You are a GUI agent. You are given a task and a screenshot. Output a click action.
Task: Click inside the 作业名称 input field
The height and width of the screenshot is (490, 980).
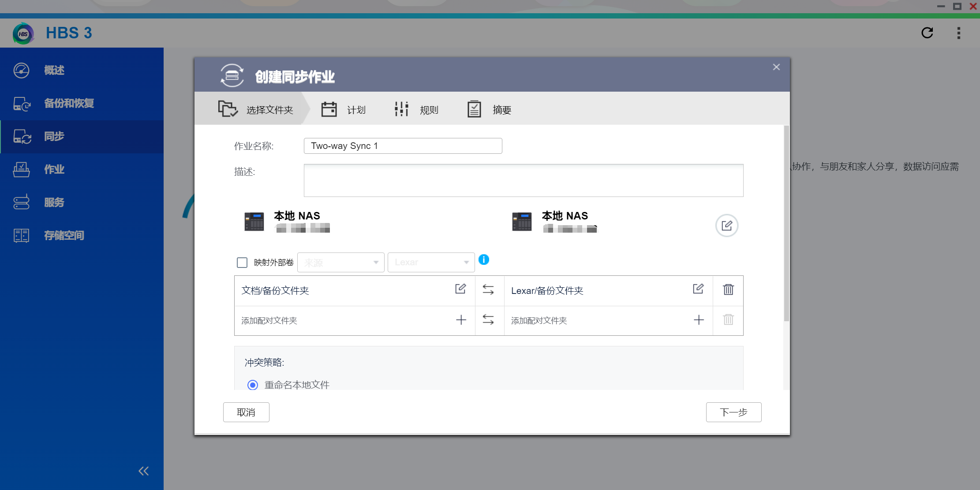click(402, 145)
